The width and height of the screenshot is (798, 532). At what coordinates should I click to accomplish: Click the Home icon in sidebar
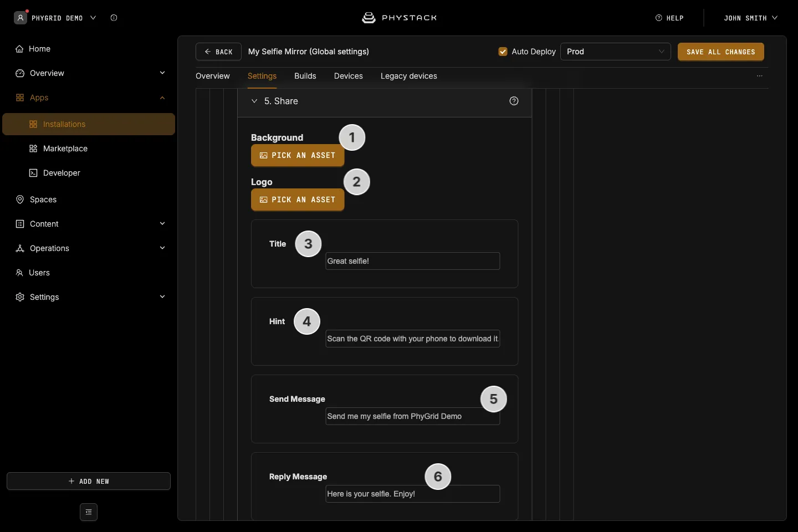pos(19,49)
